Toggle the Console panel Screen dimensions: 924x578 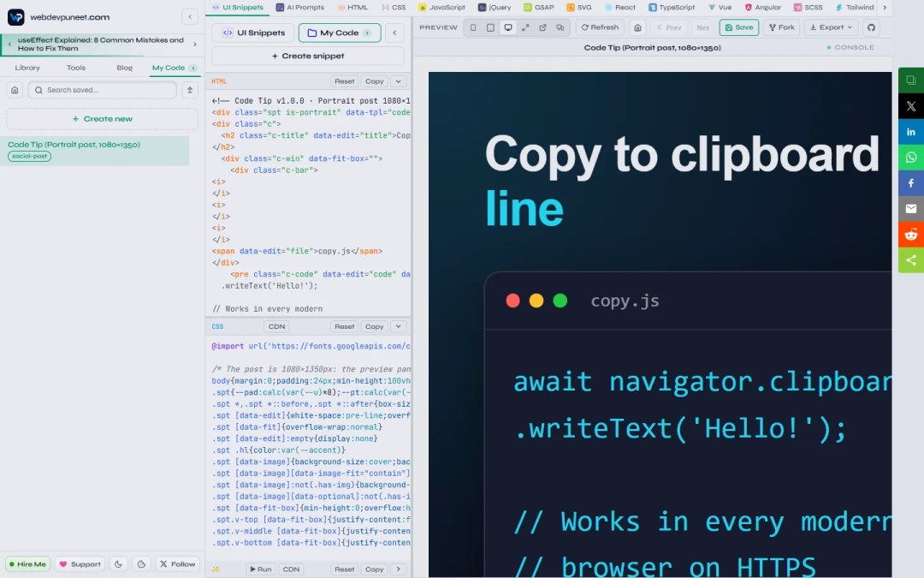click(x=850, y=47)
